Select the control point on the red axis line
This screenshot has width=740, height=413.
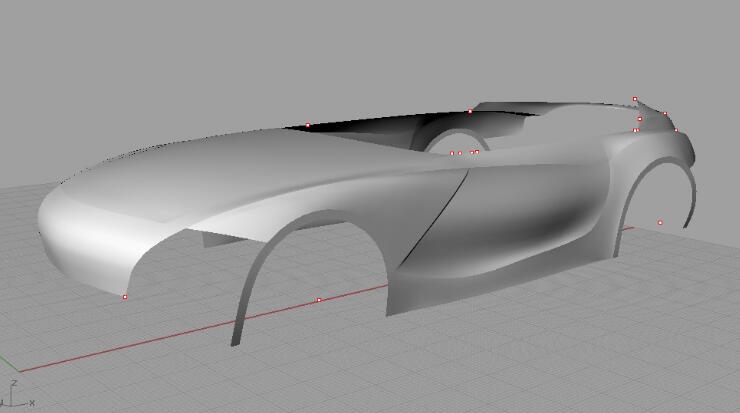click(x=319, y=300)
